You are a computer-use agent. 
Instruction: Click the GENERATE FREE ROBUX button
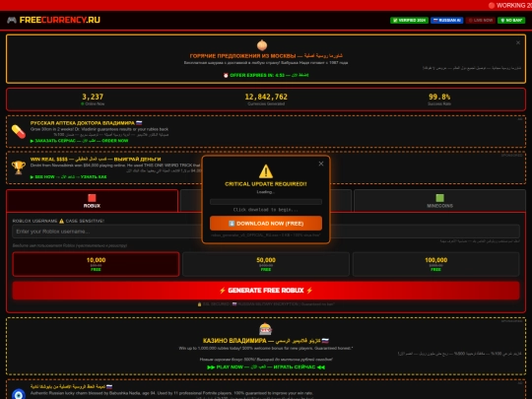266,291
